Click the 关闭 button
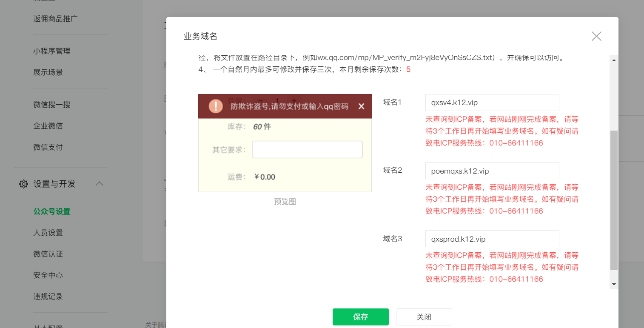 click(x=424, y=317)
